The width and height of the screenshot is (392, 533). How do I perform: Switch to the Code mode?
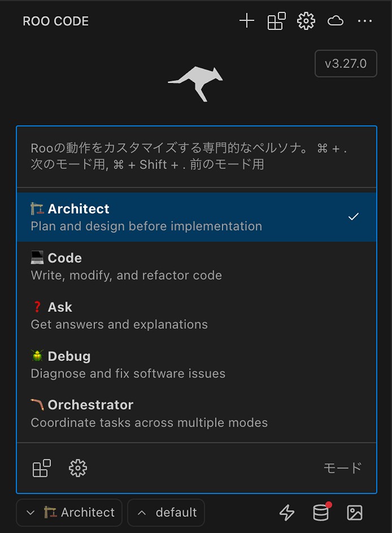tap(169, 266)
